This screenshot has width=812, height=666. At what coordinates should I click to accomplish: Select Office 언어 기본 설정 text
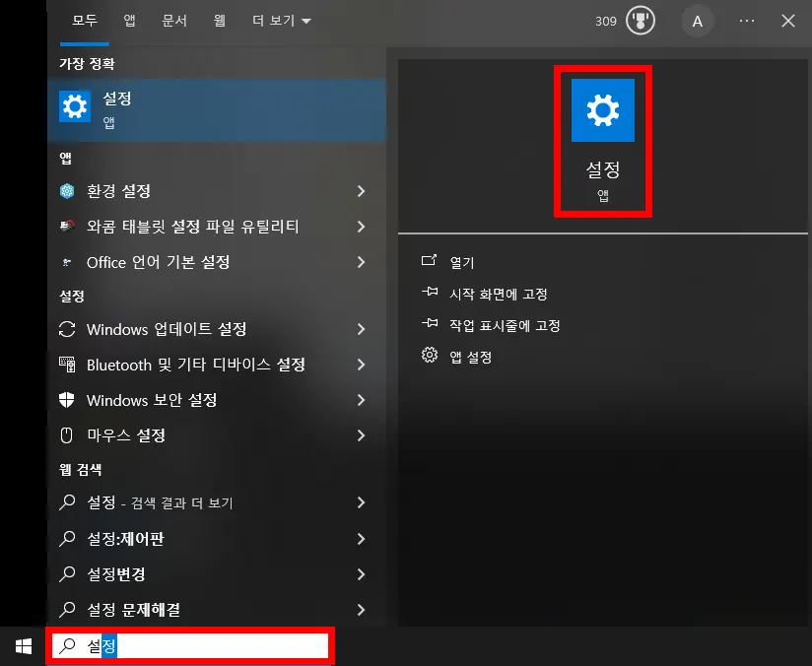pyautogui.click(x=159, y=262)
